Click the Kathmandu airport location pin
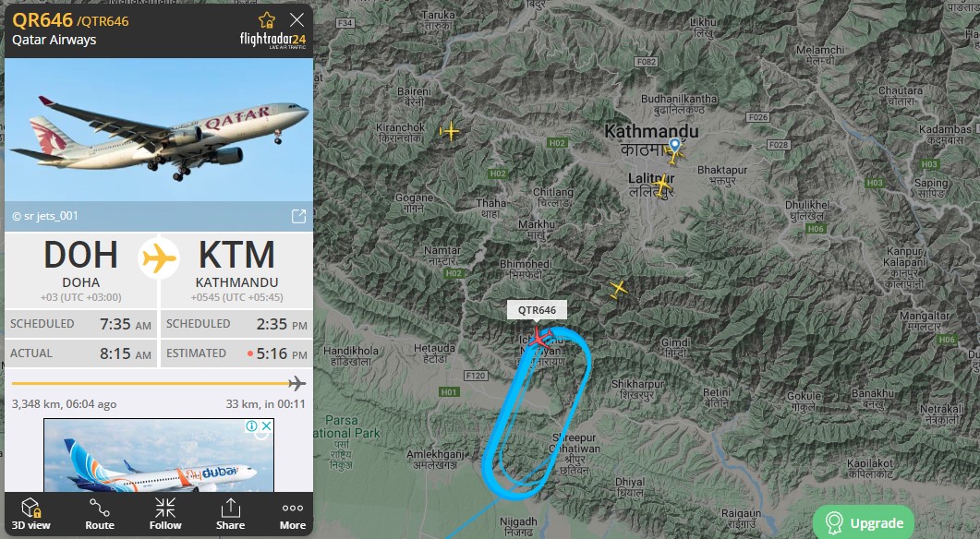 [674, 146]
